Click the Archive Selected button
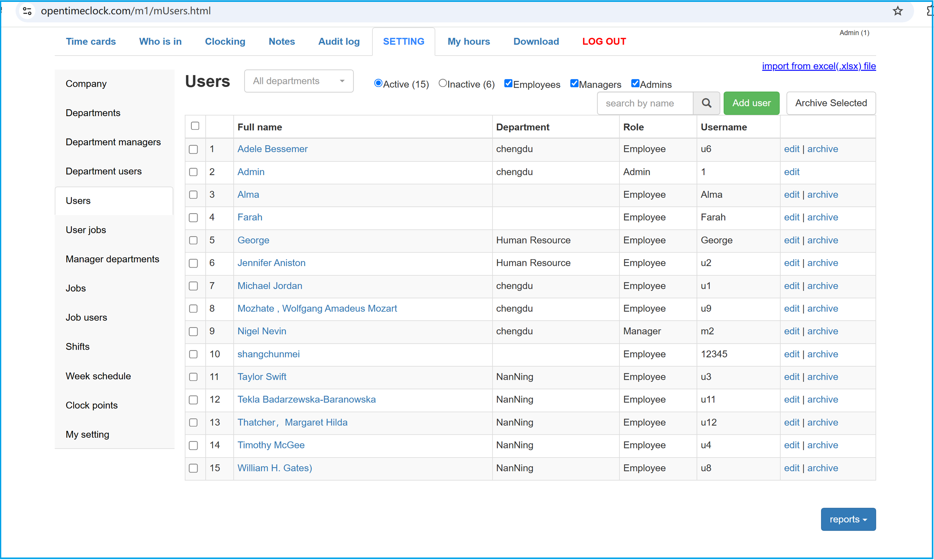The height and width of the screenshot is (560, 934). [831, 103]
